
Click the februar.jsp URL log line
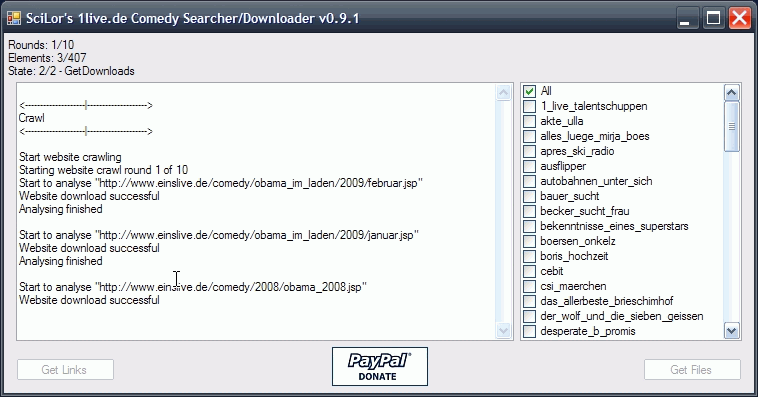point(221,183)
